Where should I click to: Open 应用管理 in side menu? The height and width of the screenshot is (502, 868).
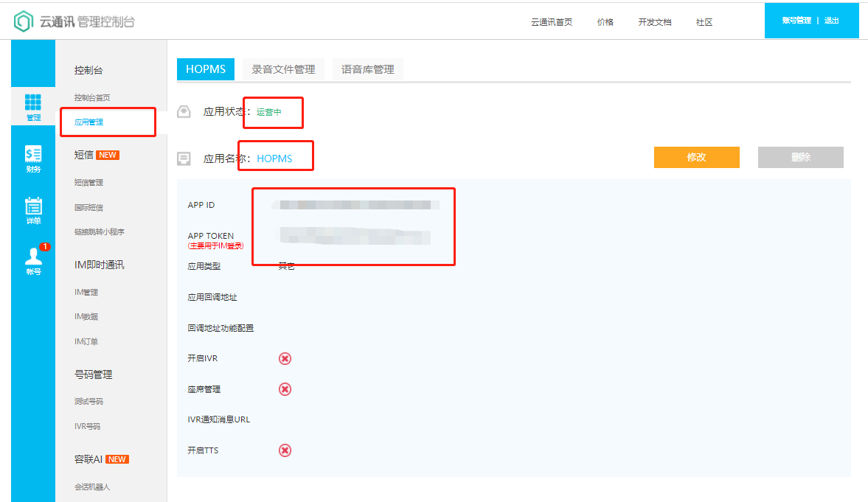click(89, 122)
